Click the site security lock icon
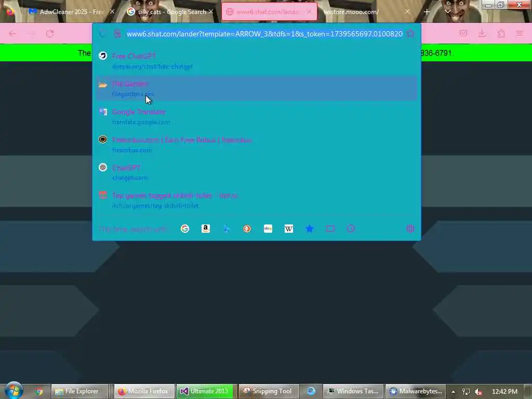 click(117, 34)
